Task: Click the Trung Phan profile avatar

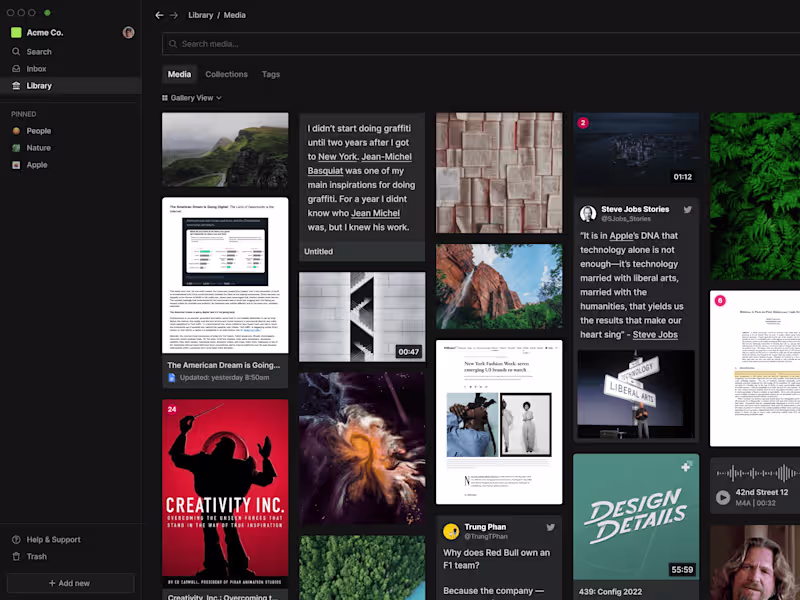Action: 451,531
